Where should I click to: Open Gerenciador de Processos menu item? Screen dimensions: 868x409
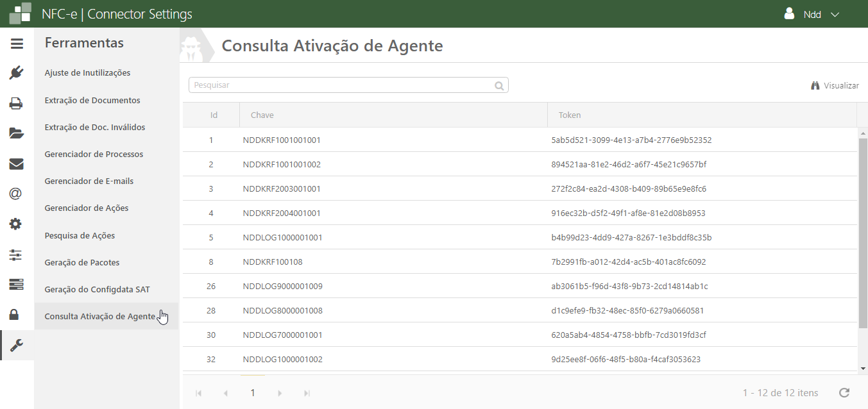tap(94, 154)
